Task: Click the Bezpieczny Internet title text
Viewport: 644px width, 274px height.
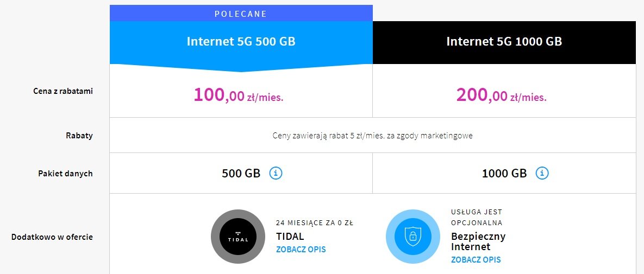Action: coord(478,241)
